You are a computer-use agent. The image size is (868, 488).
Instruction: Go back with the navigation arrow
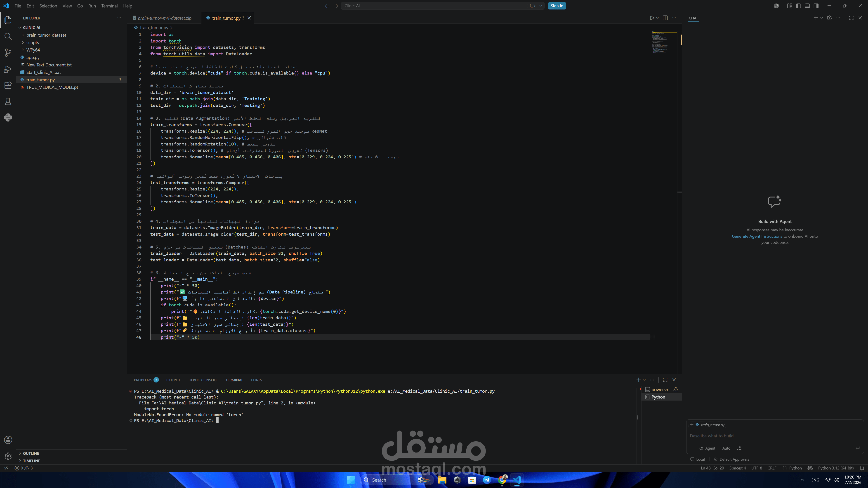coord(327,6)
